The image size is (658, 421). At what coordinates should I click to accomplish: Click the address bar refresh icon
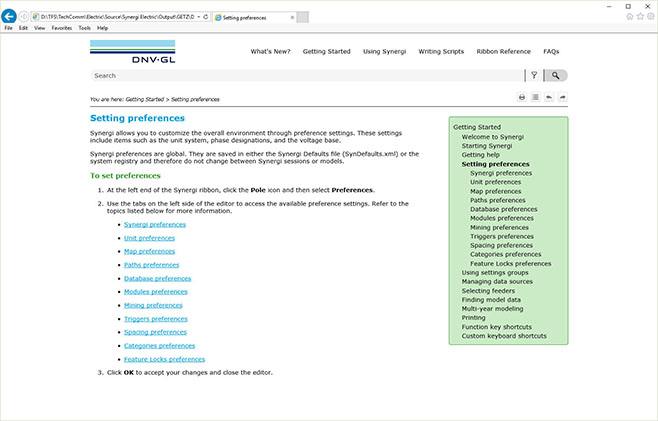pos(206,17)
